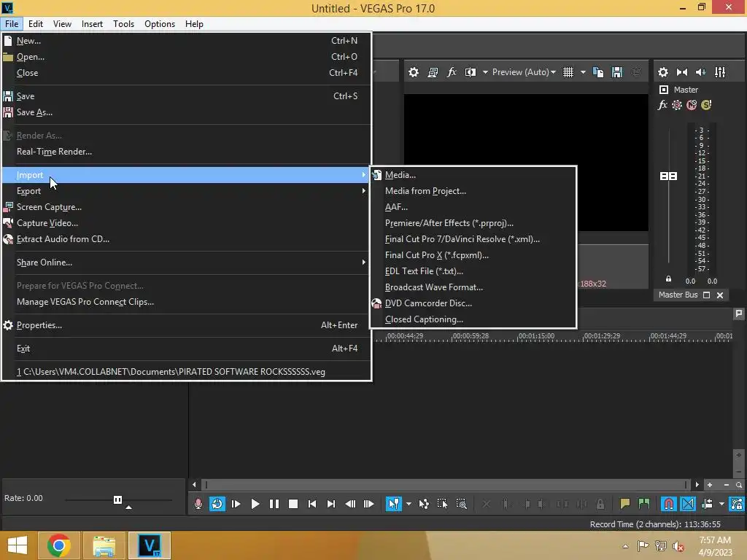
Task: Toggle Automatic Crossfades button
Action: coord(688,504)
